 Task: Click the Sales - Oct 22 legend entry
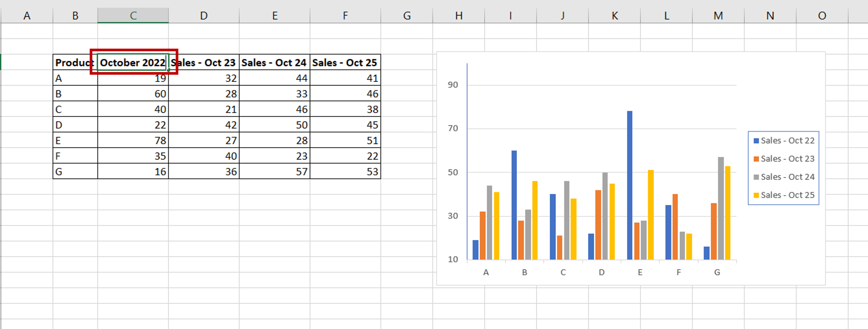tap(787, 140)
